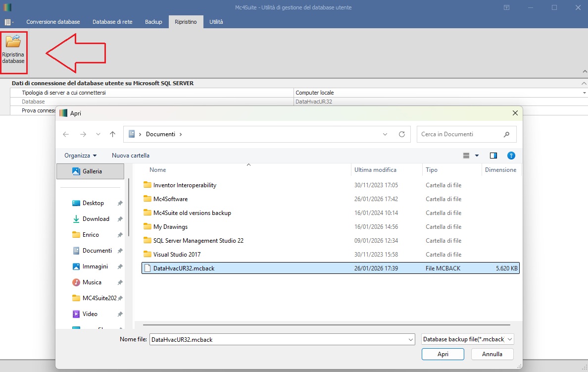The height and width of the screenshot is (372, 588).
Task: Click the back navigation arrow in dialog
Action: 66,134
